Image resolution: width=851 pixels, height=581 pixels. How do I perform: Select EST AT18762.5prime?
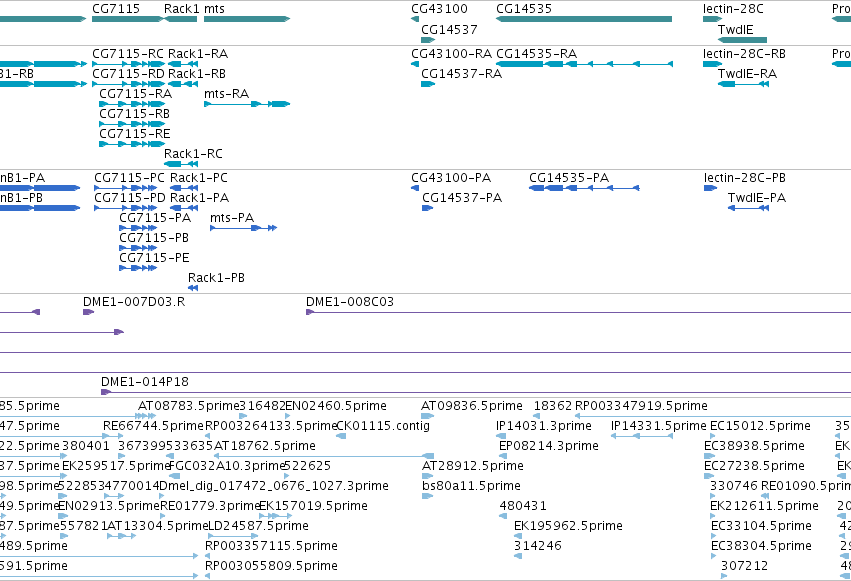tap(265, 446)
